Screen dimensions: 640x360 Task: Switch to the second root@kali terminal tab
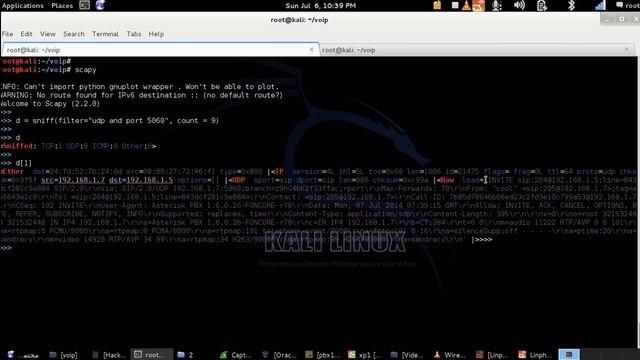pos(477,50)
